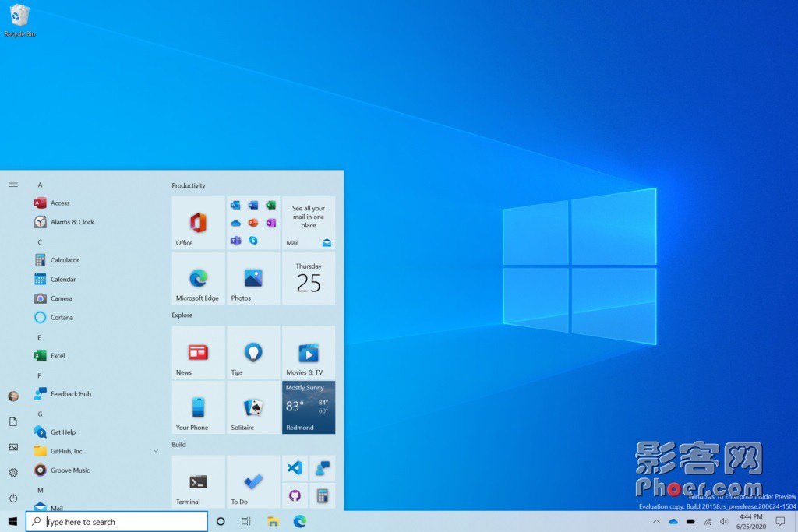Viewport: 798px width, 532px height.
Task: Open the Terminal tile
Action: click(198, 481)
